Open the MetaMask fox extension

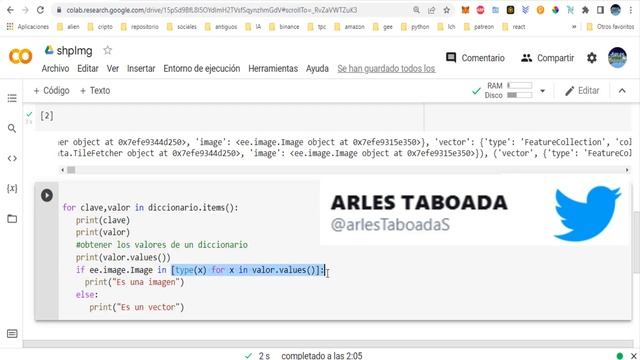[x=465, y=10]
